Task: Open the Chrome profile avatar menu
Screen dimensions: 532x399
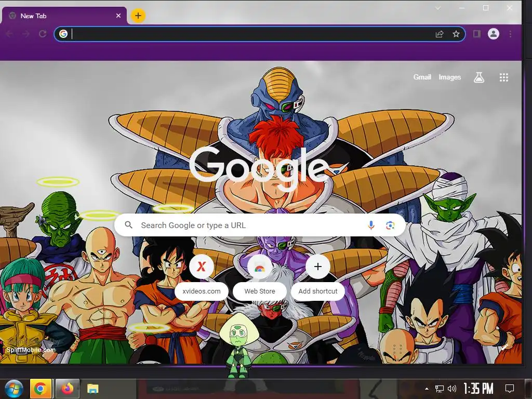Action: 494,34
